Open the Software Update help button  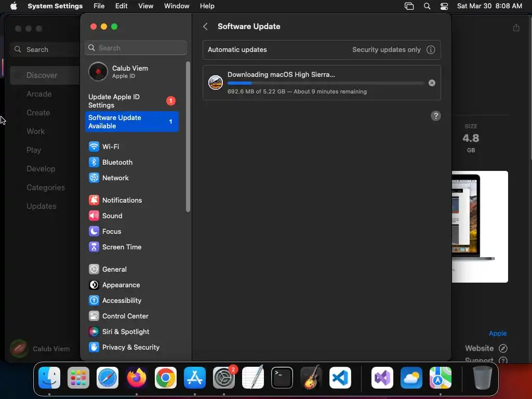(436, 116)
